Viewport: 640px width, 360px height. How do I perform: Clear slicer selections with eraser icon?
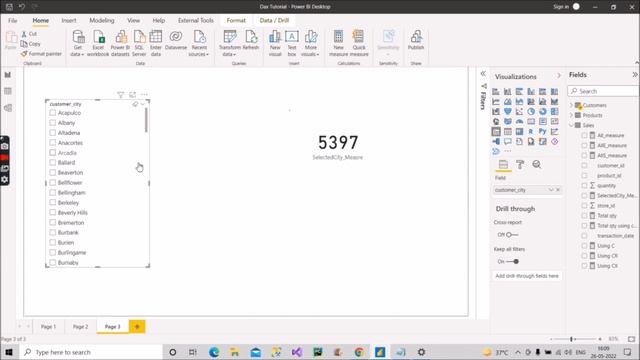tap(135, 104)
